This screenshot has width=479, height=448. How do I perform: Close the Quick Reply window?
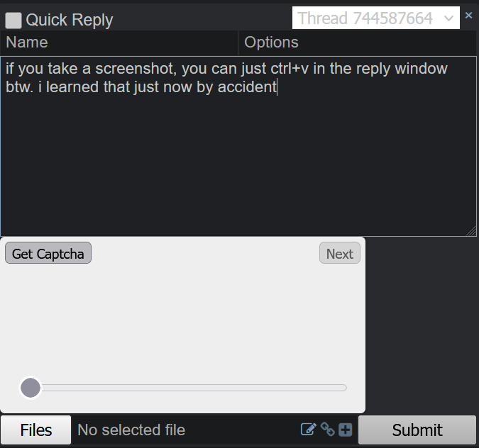click(x=468, y=16)
